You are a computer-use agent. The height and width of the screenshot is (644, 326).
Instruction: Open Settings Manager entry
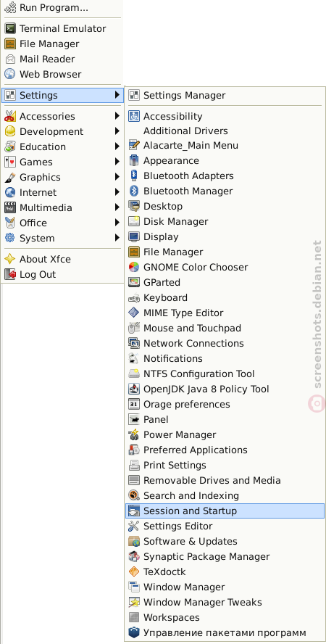click(x=225, y=95)
